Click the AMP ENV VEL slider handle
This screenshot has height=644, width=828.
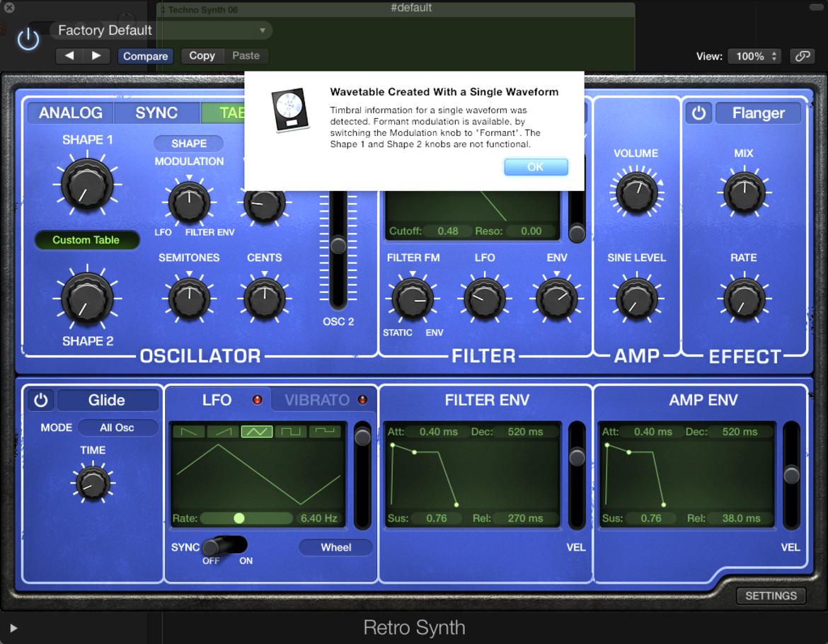791,476
